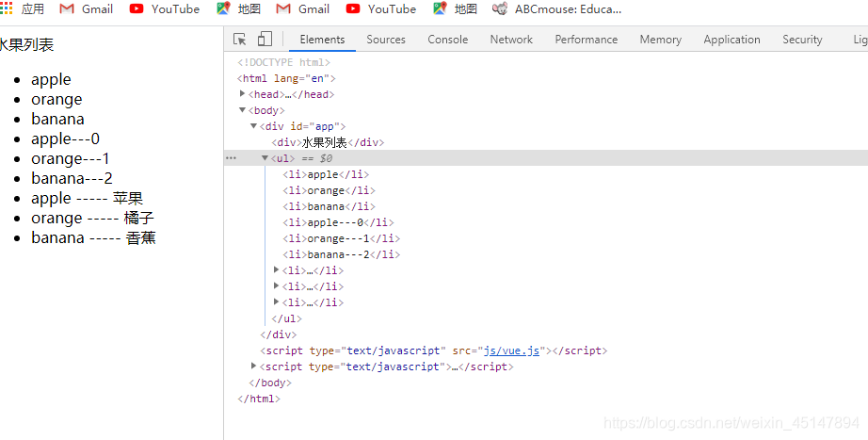The height and width of the screenshot is (440, 868).
Task: Switch to the Security tab
Action: [802, 40]
